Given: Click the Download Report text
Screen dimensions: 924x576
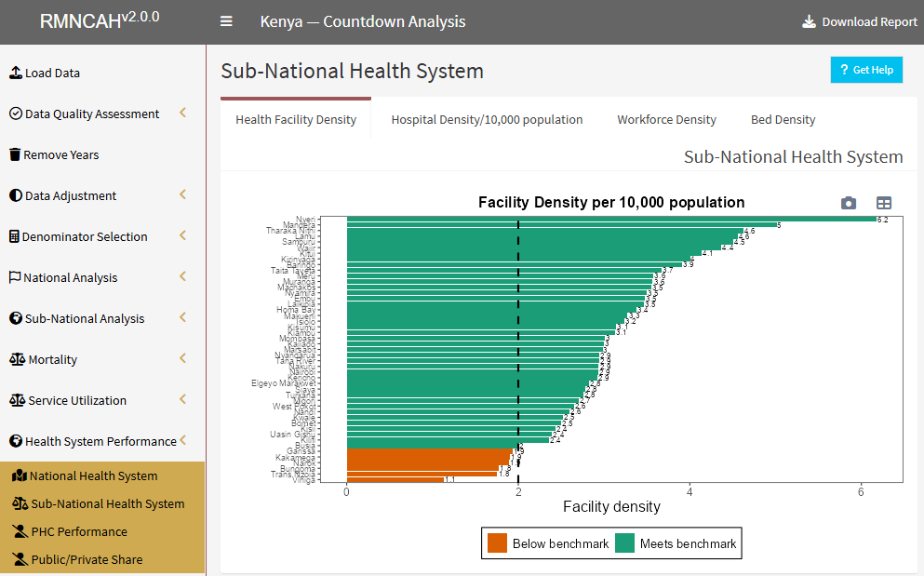Looking at the screenshot, I should click(870, 21).
